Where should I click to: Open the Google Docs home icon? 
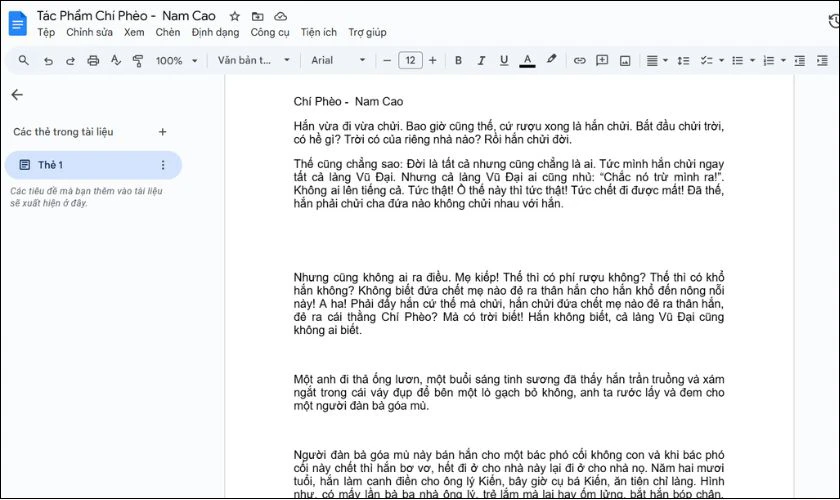click(18, 24)
